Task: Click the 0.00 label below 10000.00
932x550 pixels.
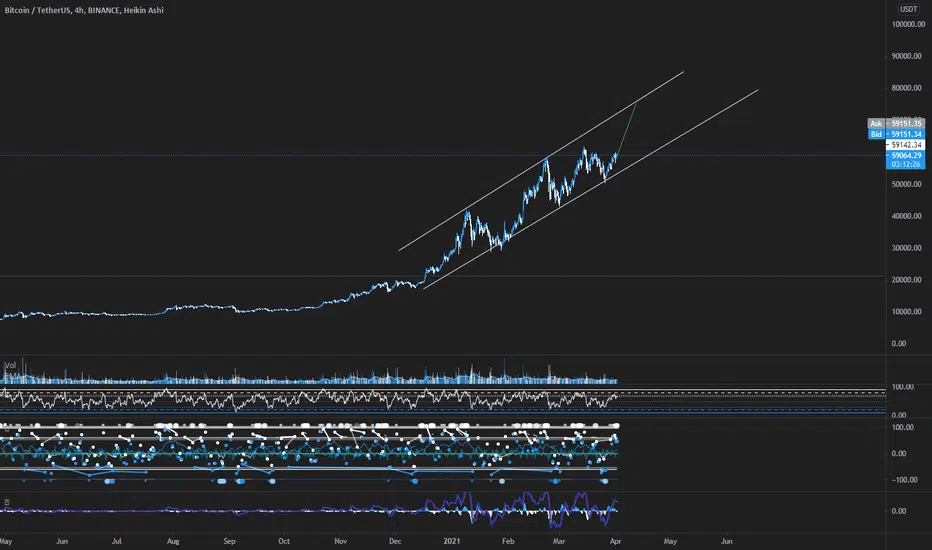Action: coord(899,344)
